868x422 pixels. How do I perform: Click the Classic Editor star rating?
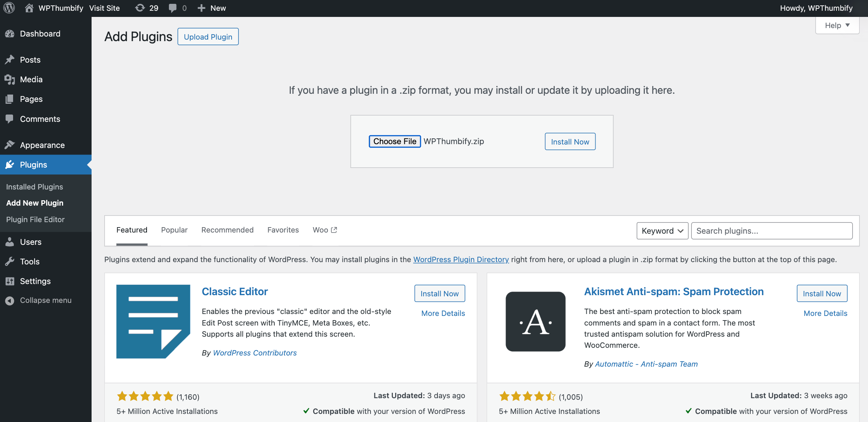(x=145, y=396)
